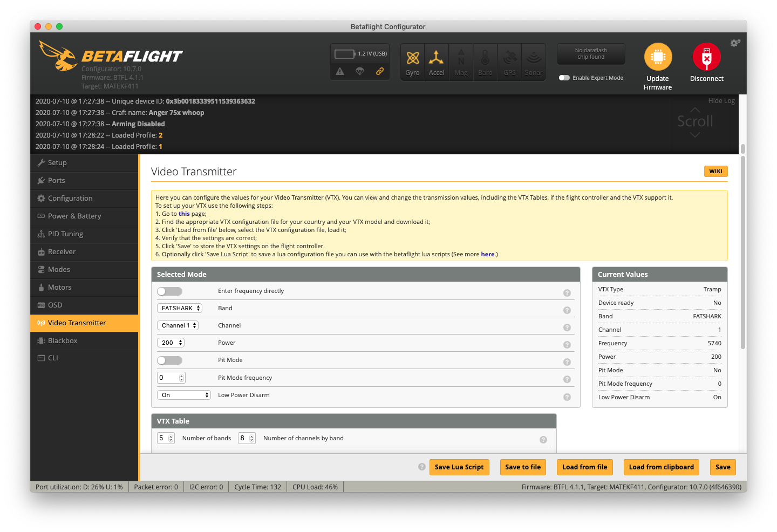Click the main content vertical scrollbar
The image size is (777, 532).
pyautogui.click(x=743, y=253)
